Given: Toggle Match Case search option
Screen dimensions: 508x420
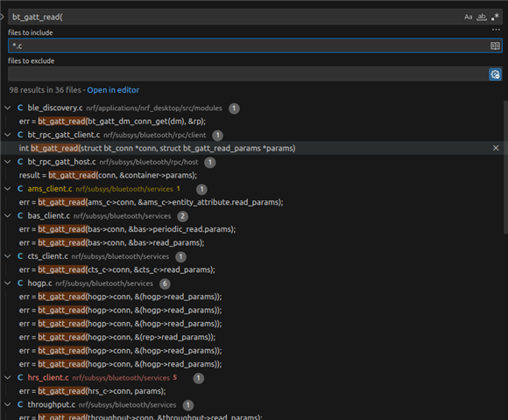Looking at the screenshot, I should pyautogui.click(x=469, y=17).
